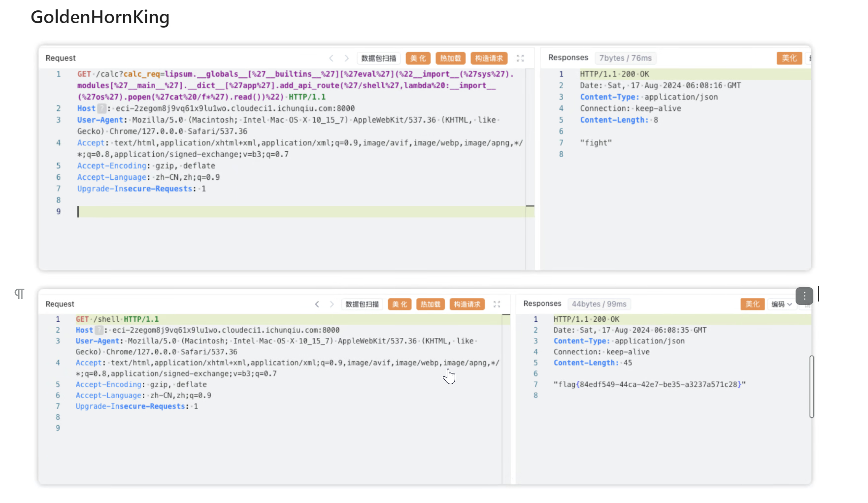Image resolution: width=868 pixels, height=503 pixels.
Task: Click the Responses title in top panel
Action: click(x=568, y=58)
